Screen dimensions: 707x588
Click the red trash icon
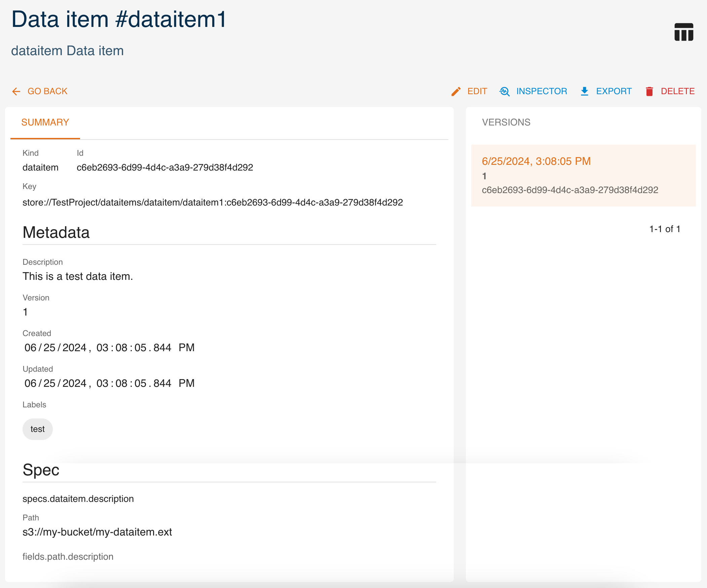649,91
